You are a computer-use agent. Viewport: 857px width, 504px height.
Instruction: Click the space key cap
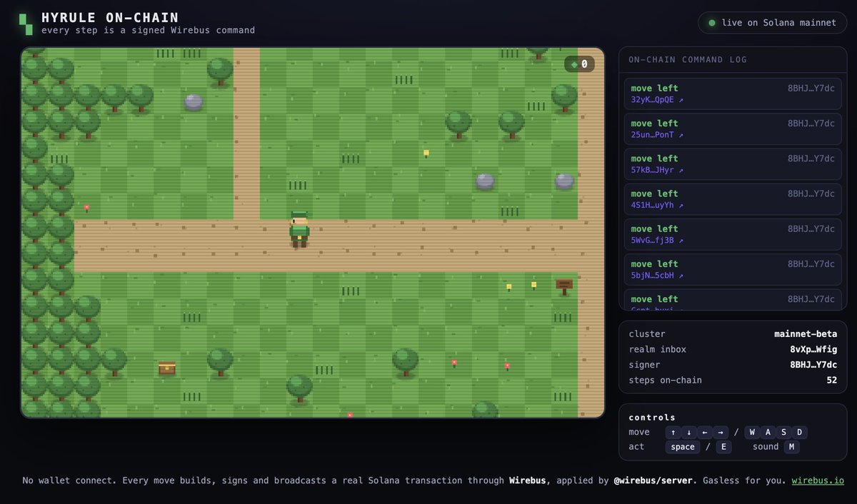pyautogui.click(x=683, y=447)
